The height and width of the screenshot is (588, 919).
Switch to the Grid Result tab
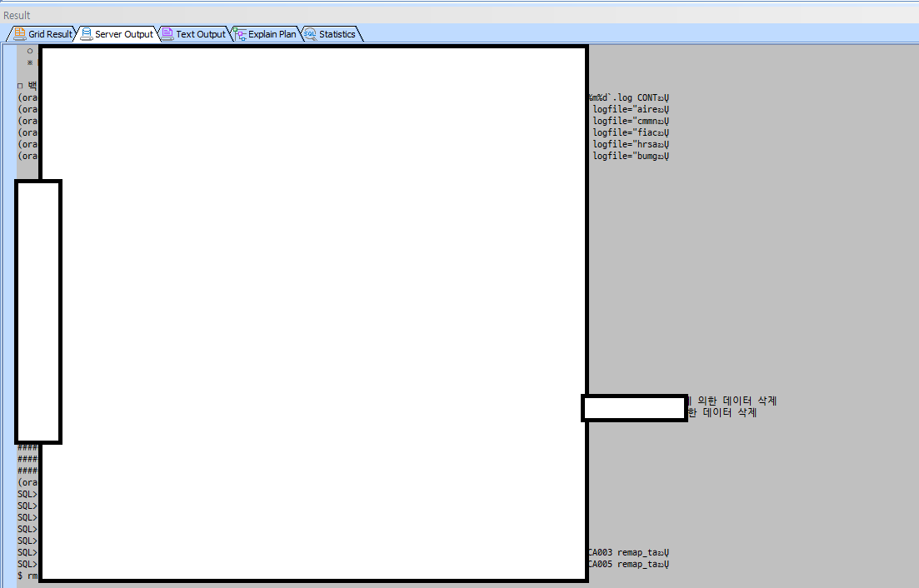[x=50, y=34]
